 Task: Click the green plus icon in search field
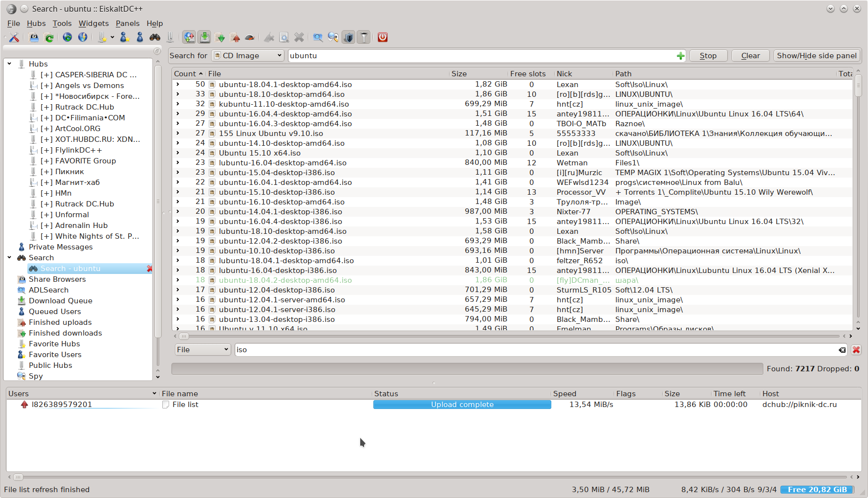(680, 56)
